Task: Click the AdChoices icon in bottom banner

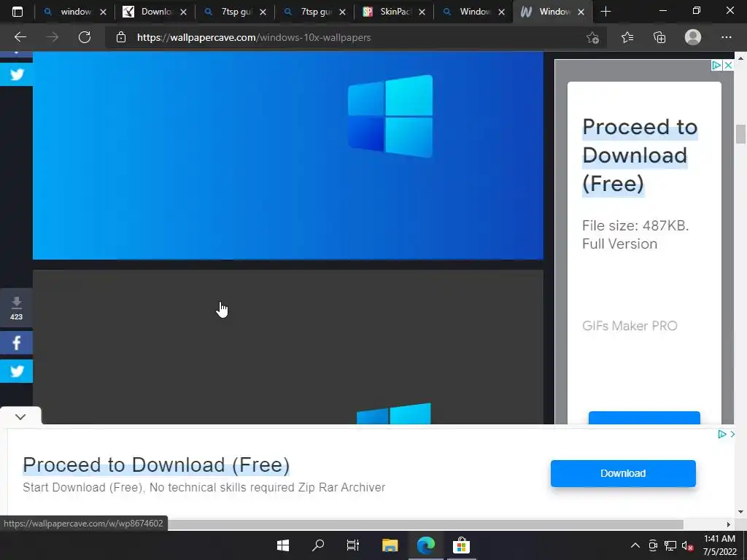Action: 722,434
